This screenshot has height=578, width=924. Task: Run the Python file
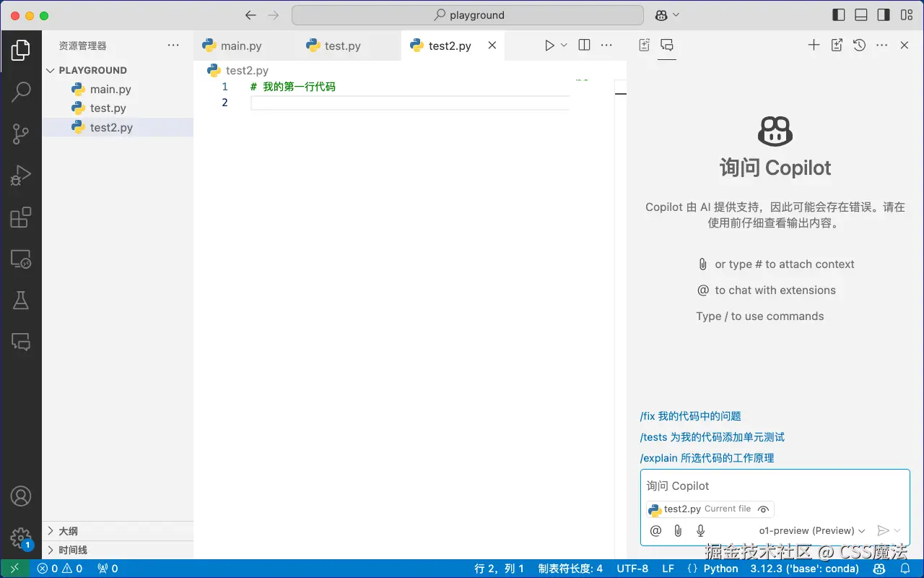click(549, 45)
